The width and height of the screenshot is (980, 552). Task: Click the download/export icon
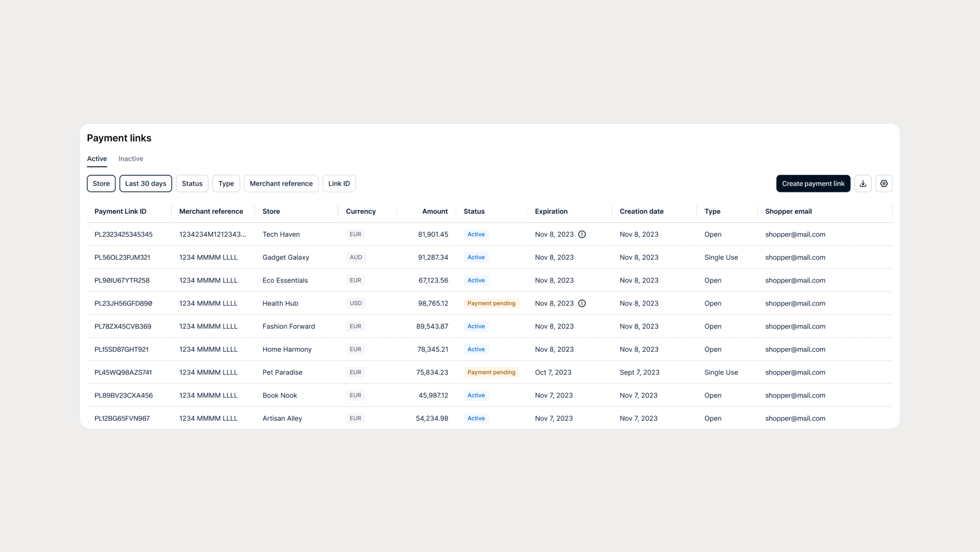point(863,183)
